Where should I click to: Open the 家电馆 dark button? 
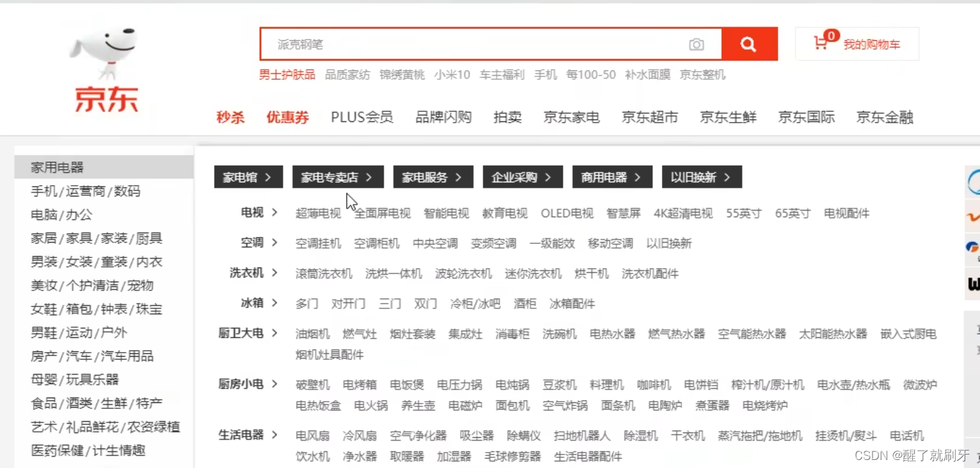pos(248,177)
